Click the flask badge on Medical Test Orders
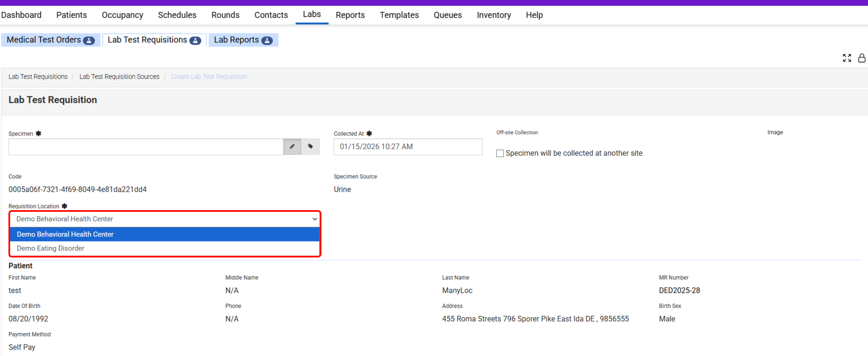 pos(89,41)
